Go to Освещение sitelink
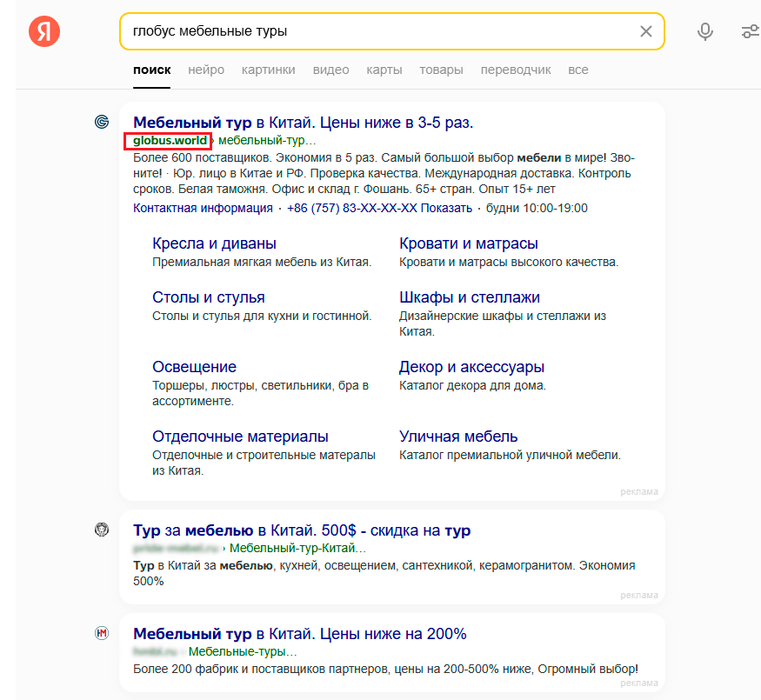This screenshot has height=700, width=761. click(x=194, y=367)
